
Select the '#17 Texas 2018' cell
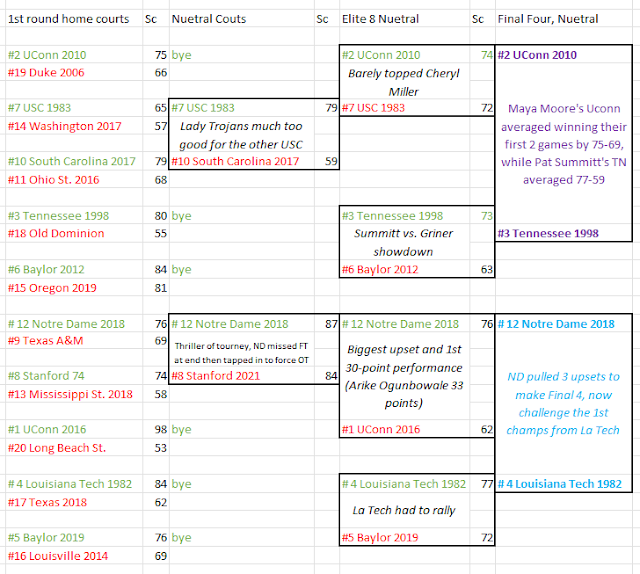click(74, 502)
